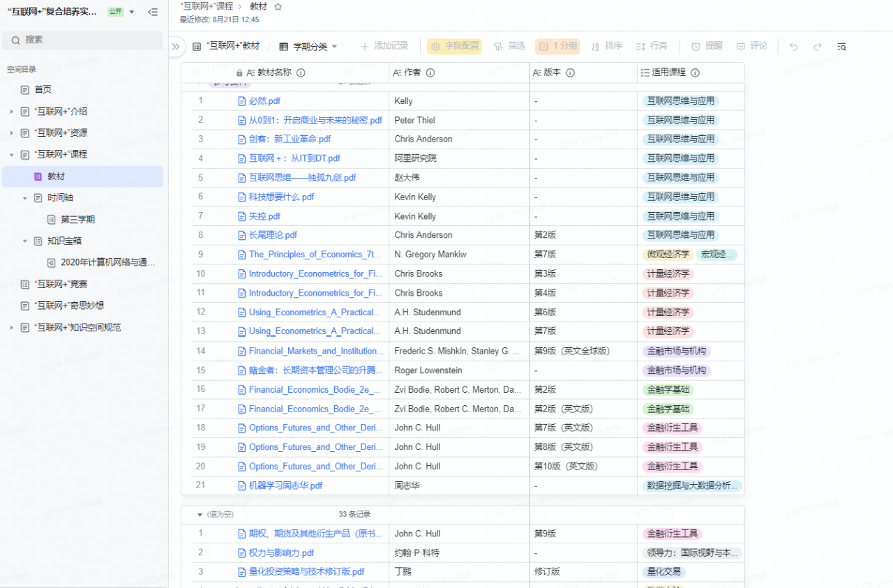
Task: Open the search records icon in toolbar
Action: 841,47
